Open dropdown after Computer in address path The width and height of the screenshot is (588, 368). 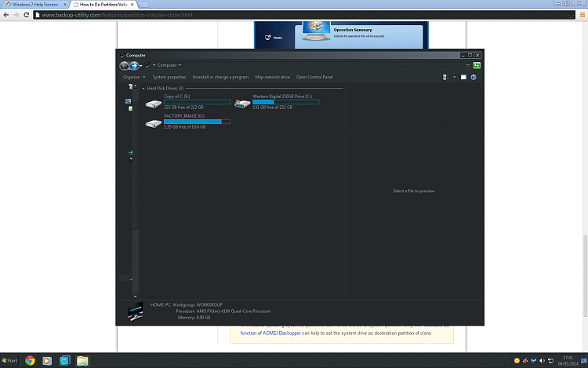tap(180, 65)
